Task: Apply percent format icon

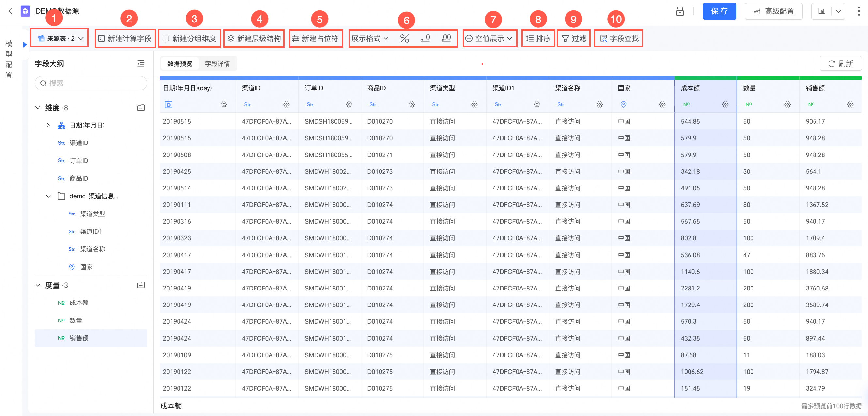Action: [x=404, y=38]
